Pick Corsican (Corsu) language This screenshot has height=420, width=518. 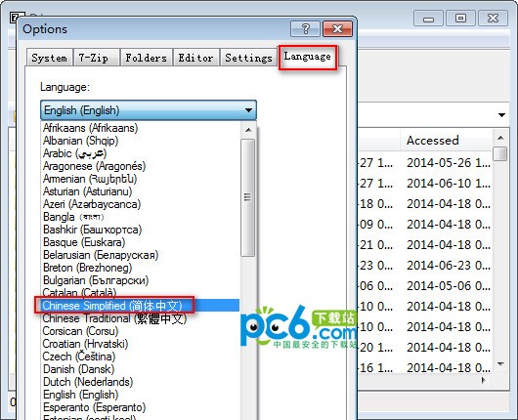point(141,331)
